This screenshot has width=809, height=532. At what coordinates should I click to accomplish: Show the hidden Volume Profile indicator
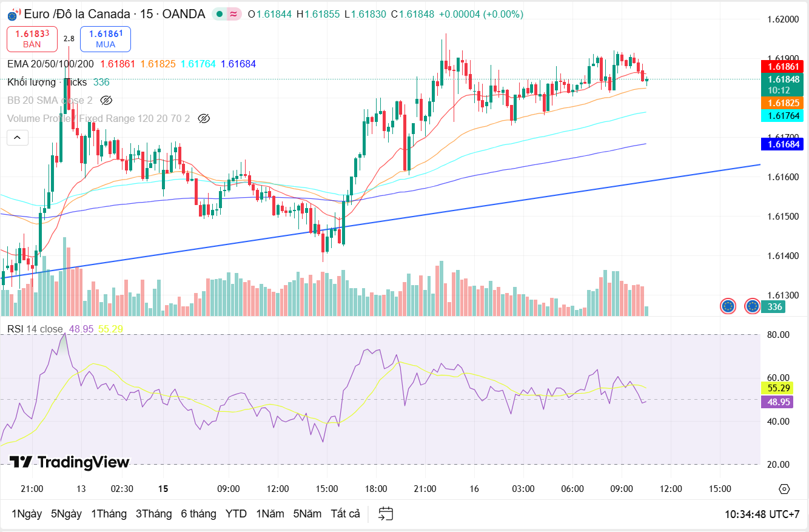[204, 118]
